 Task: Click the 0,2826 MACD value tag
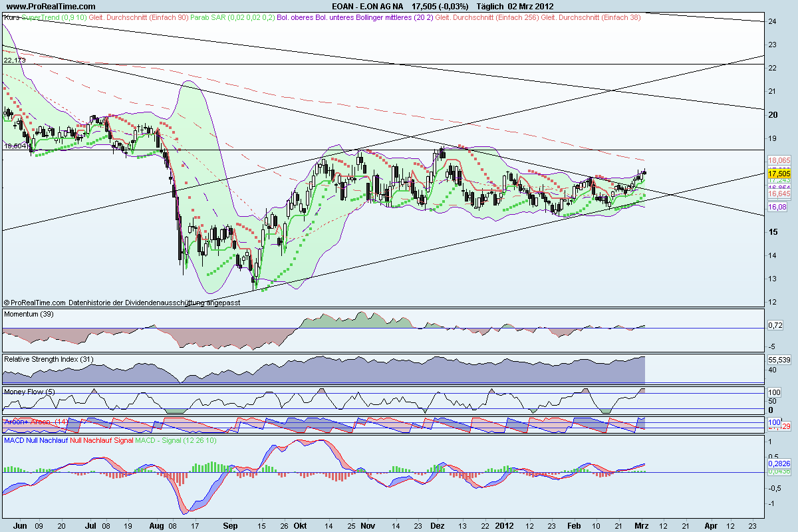tap(778, 463)
